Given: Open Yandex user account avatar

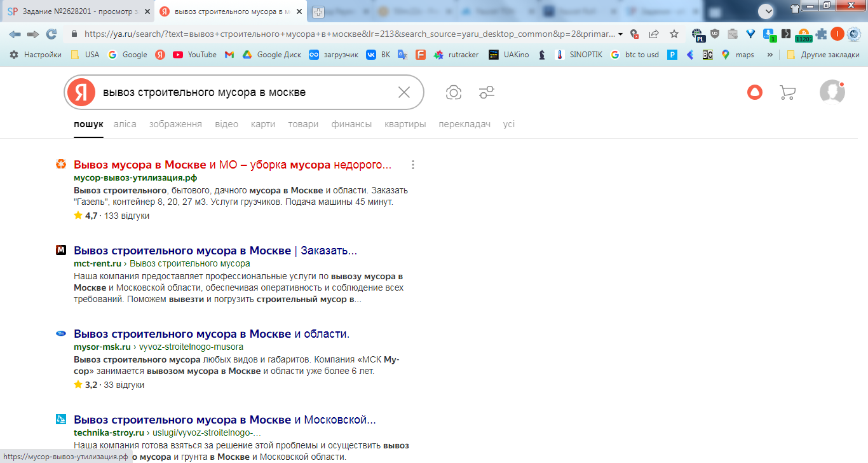Looking at the screenshot, I should tap(832, 92).
